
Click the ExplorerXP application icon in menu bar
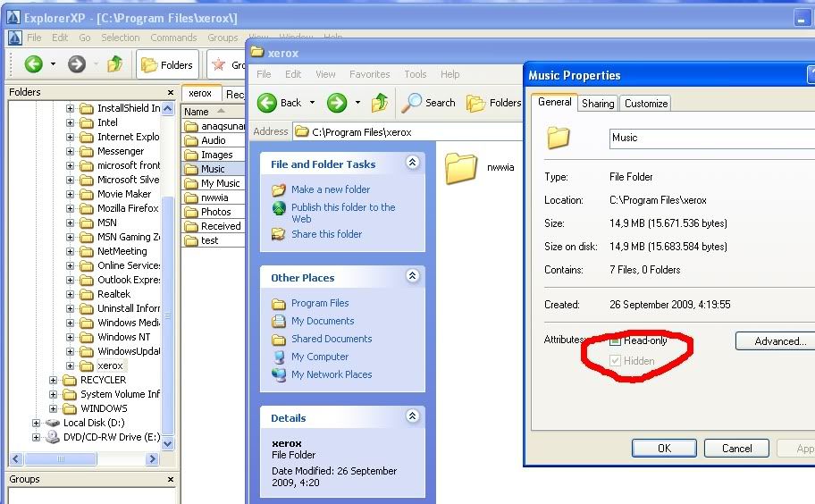[x=15, y=38]
